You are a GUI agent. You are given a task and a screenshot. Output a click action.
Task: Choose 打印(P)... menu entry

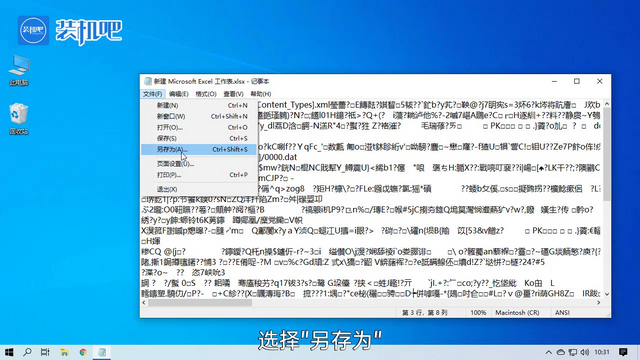tap(199, 175)
